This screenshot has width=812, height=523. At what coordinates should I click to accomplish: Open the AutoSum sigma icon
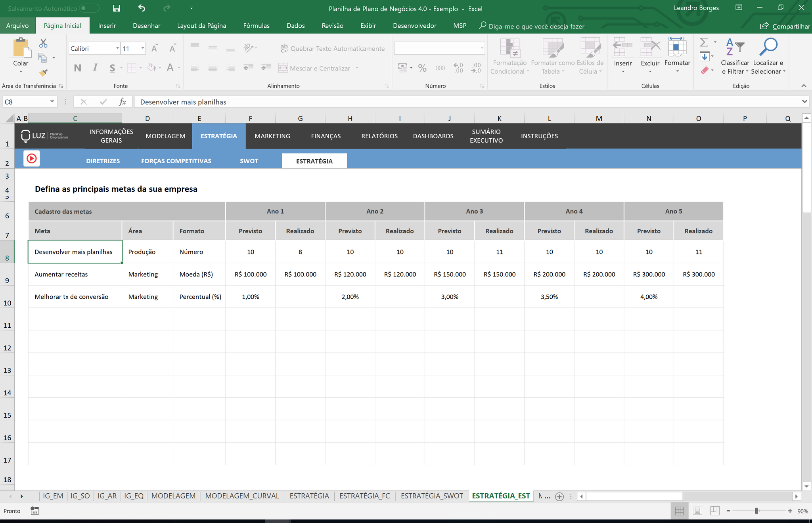point(704,42)
